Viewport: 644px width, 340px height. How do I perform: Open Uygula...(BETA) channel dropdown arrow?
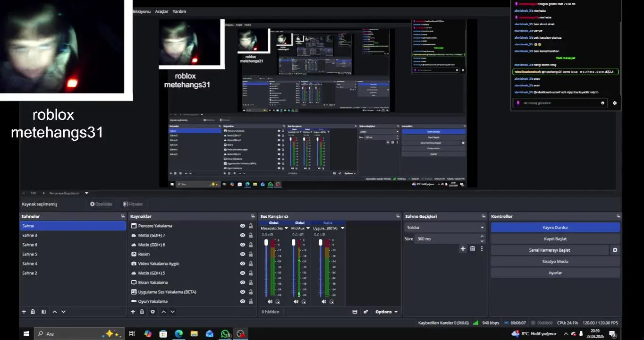[x=342, y=228]
